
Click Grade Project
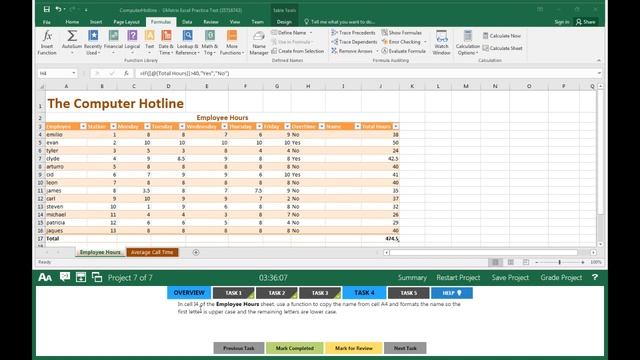[x=561, y=278]
